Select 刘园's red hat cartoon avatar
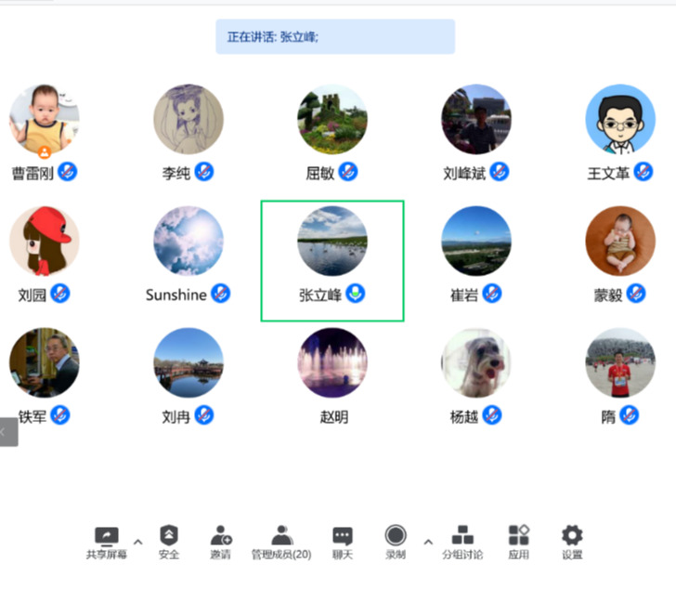The width and height of the screenshot is (676, 616). tap(45, 241)
